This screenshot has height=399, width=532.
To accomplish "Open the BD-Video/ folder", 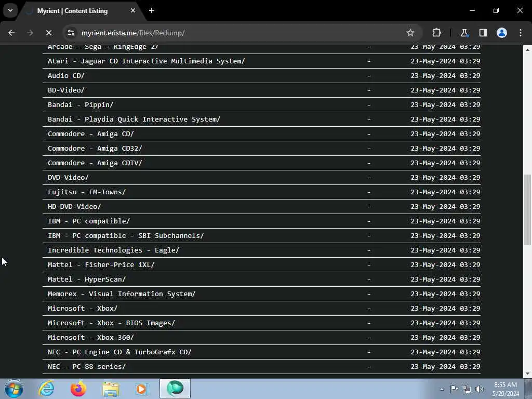I will pos(66,90).
